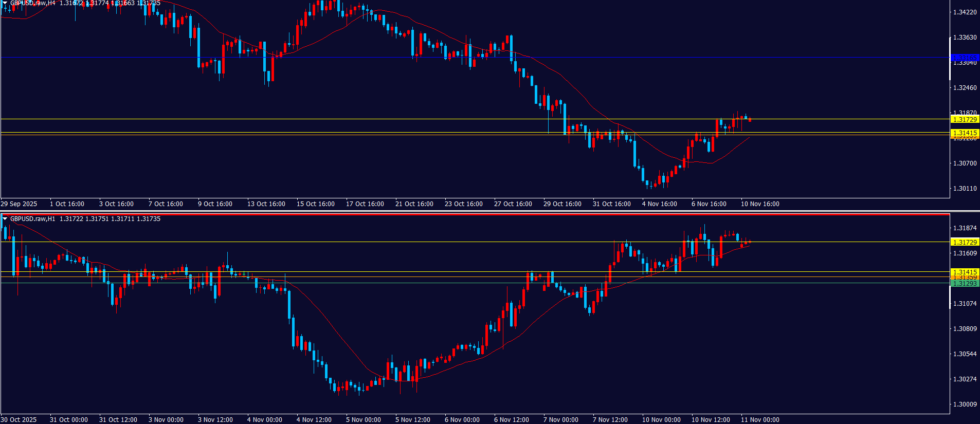
Task: Click the 30 Oct 2025 date label
Action: click(19, 420)
